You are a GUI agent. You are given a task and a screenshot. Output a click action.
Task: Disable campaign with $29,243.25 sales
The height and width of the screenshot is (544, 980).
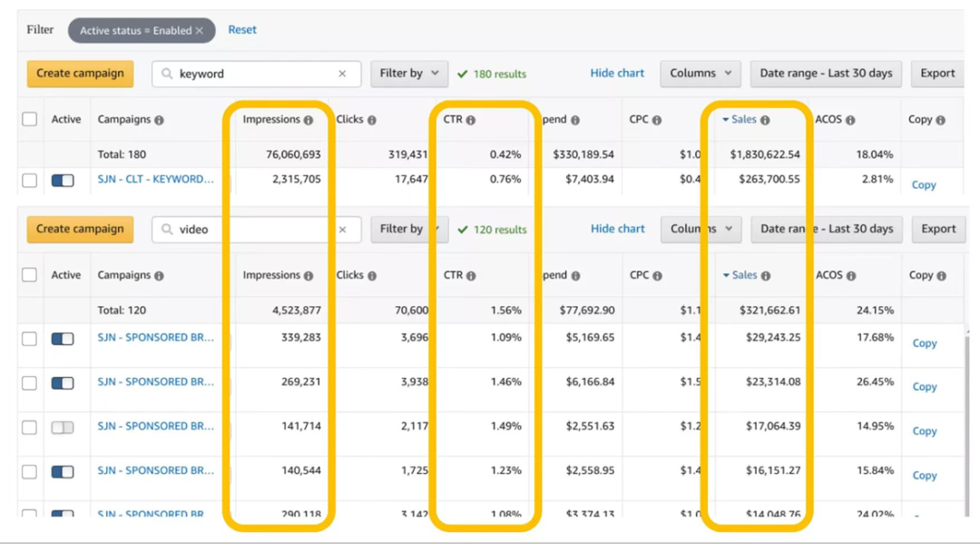pos(63,338)
